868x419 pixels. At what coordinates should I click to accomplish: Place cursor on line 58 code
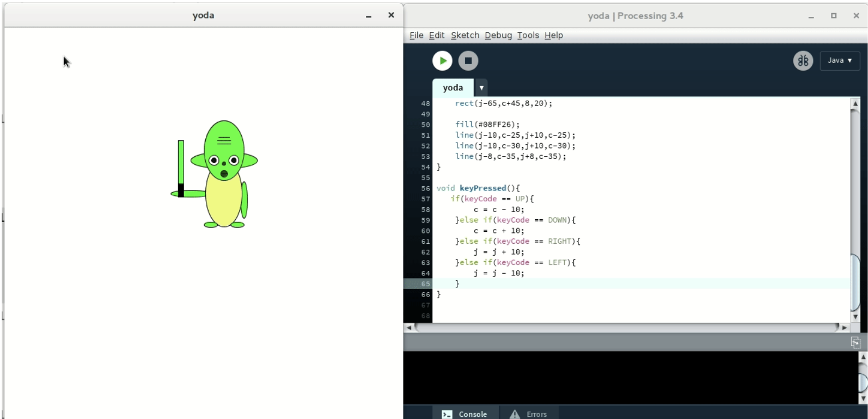pyautogui.click(x=498, y=209)
